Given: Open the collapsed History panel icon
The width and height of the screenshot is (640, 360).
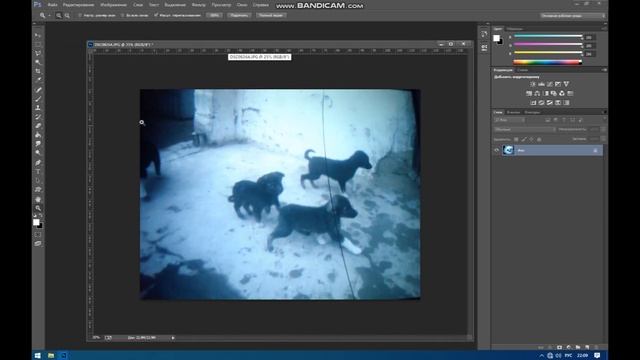Looking at the screenshot, I should pyautogui.click(x=484, y=34).
